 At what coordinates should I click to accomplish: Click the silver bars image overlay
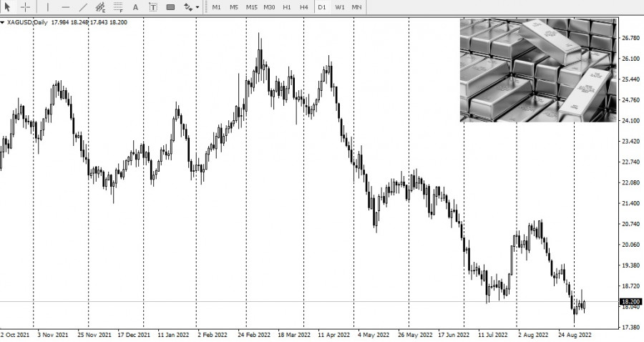click(538, 70)
